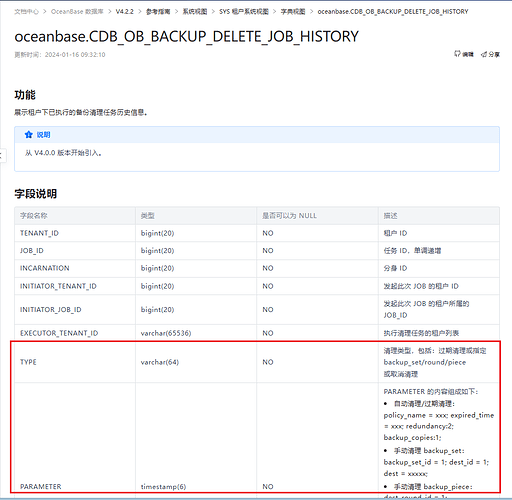The height and width of the screenshot is (500, 512).
Task: Select V4.2.2 version in breadcrumb
Action: [125, 12]
